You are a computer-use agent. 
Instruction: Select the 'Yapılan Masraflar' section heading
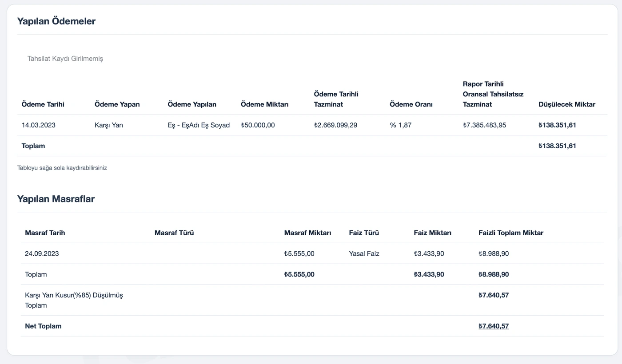click(x=56, y=198)
